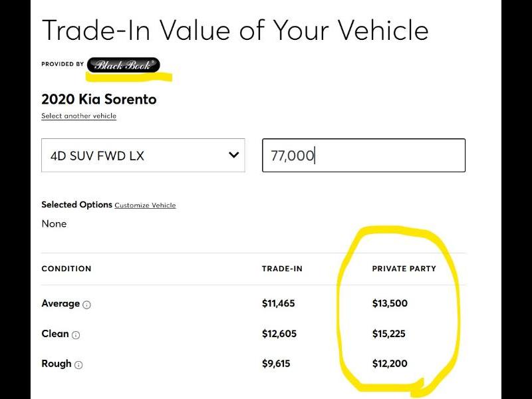
Task: Click the CONDITION column header
Action: (66, 269)
